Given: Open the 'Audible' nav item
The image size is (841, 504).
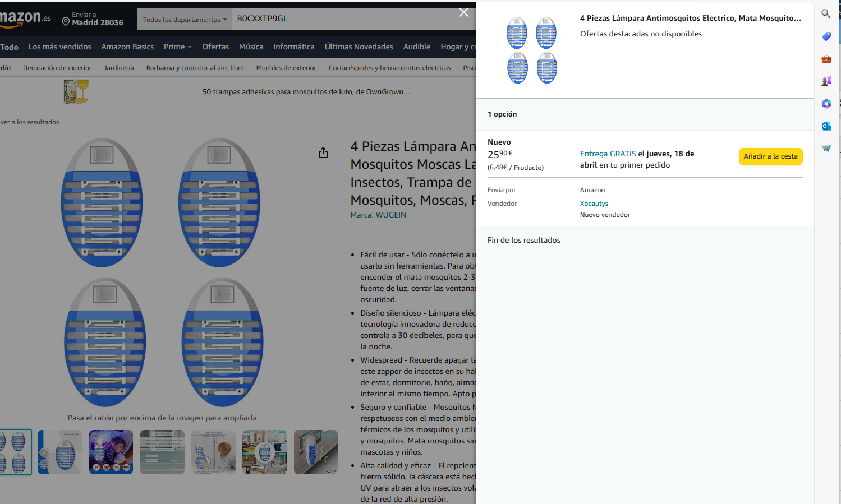Looking at the screenshot, I should click(x=417, y=47).
